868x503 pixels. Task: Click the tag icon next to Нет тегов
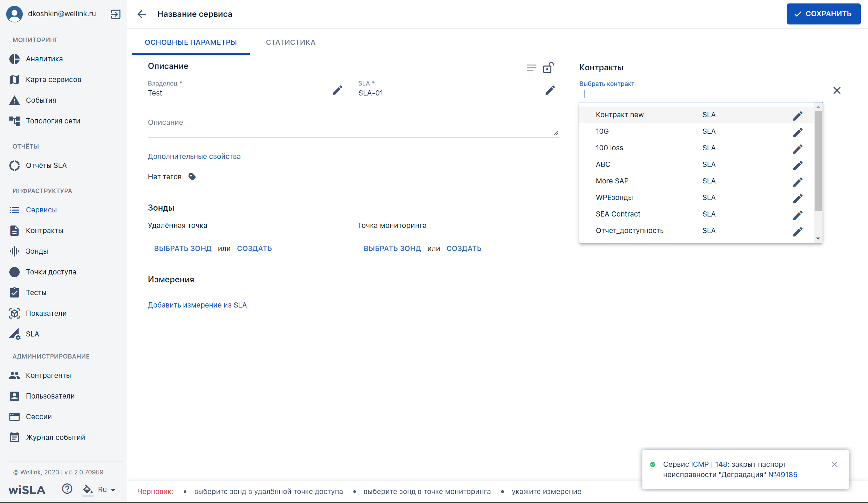(192, 177)
